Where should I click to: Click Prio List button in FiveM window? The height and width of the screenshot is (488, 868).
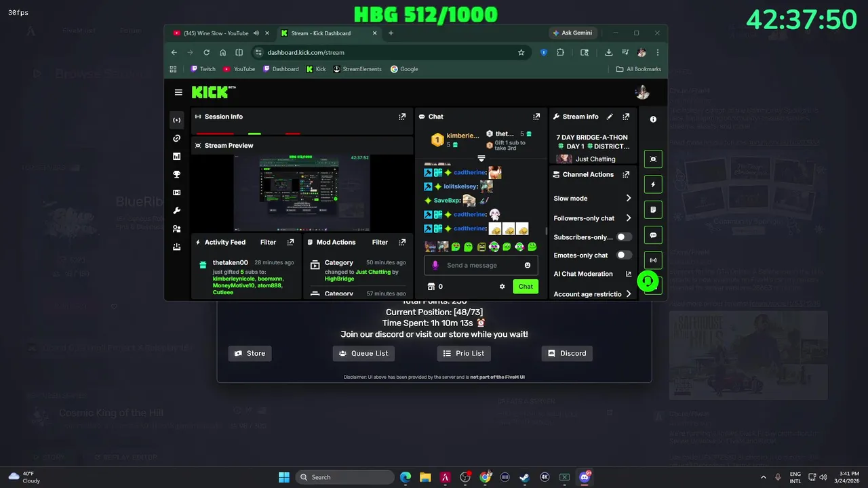pyautogui.click(x=464, y=353)
